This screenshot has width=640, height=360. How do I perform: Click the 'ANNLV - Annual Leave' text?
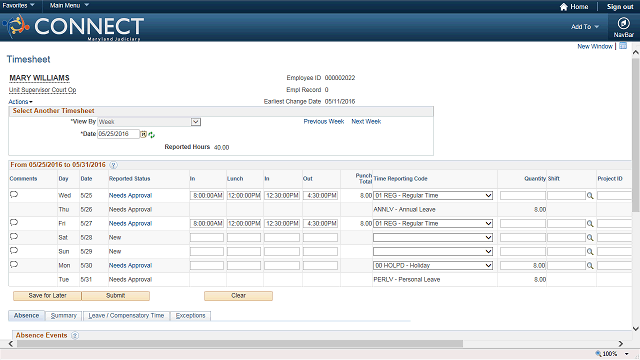click(x=404, y=209)
